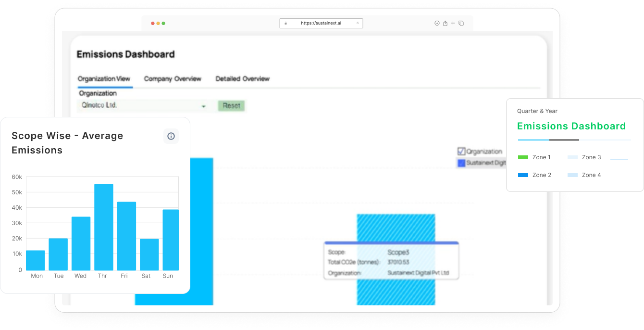Switch to the Company Overview tab

(173, 79)
